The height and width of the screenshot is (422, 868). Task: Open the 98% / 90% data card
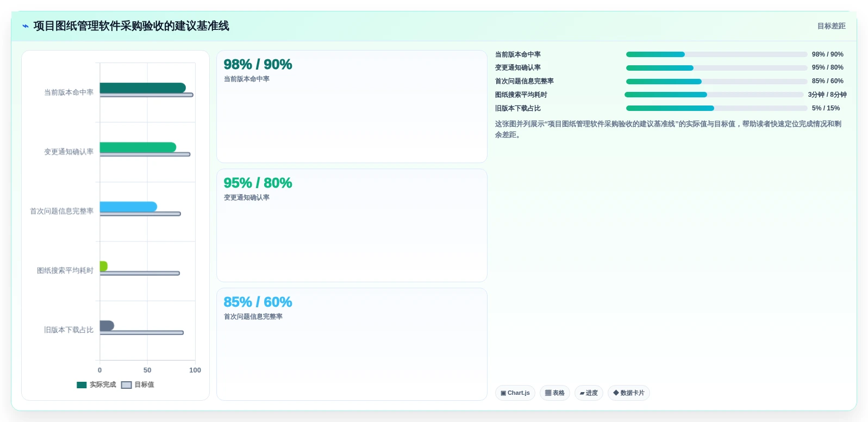(352, 107)
